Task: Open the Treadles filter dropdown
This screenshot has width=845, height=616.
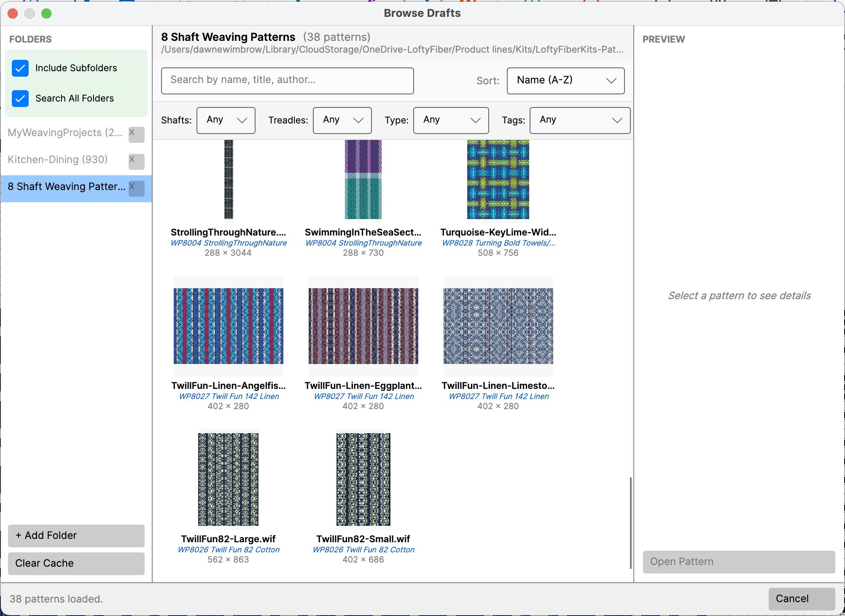Action: [342, 120]
